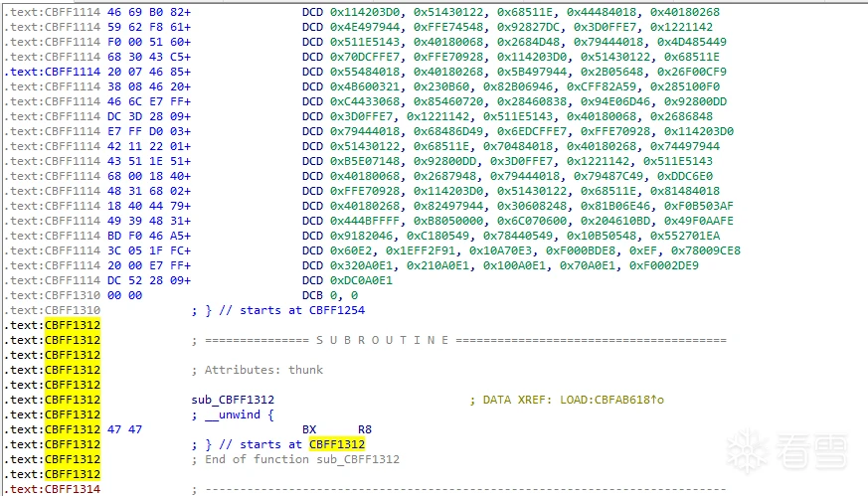Click the DCB 0, 0 directive

coord(330,295)
